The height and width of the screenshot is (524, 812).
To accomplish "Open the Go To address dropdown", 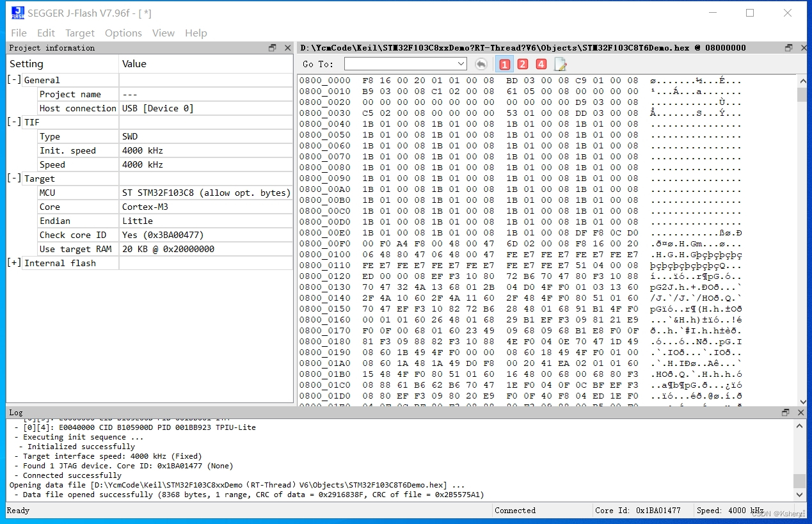I will [461, 64].
